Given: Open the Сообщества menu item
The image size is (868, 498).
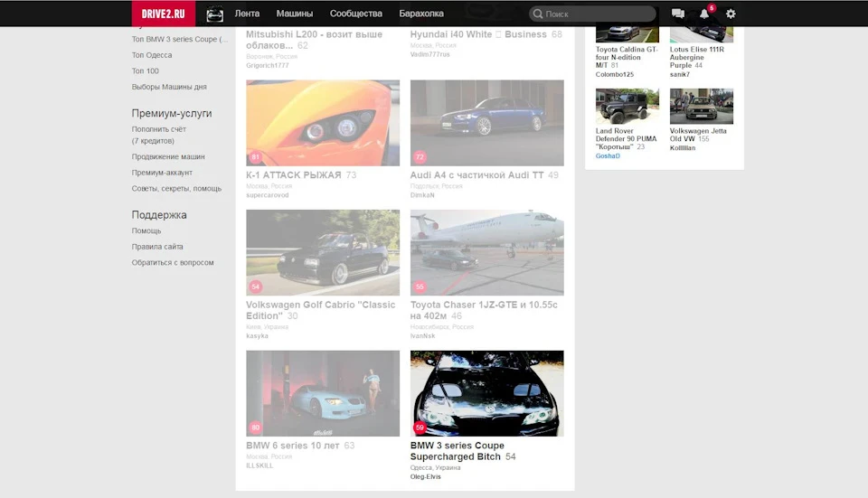Looking at the screenshot, I should pyautogui.click(x=356, y=14).
